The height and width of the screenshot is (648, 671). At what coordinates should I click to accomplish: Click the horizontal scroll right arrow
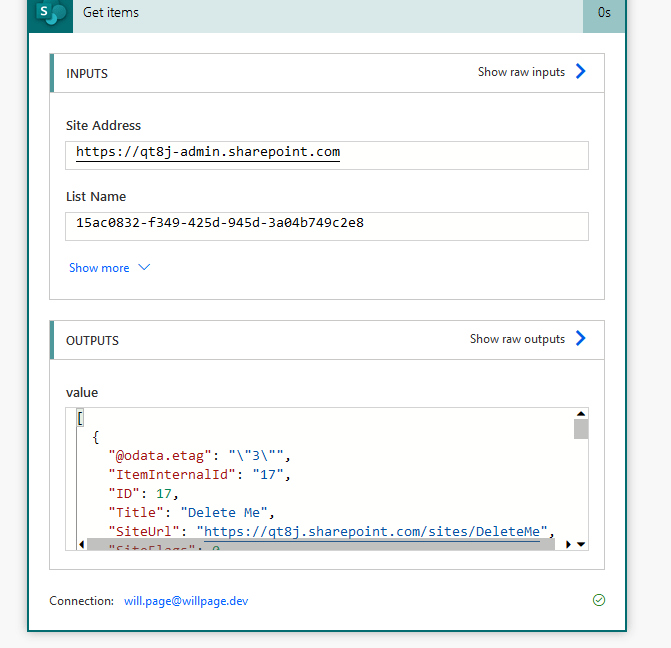[x=568, y=544]
